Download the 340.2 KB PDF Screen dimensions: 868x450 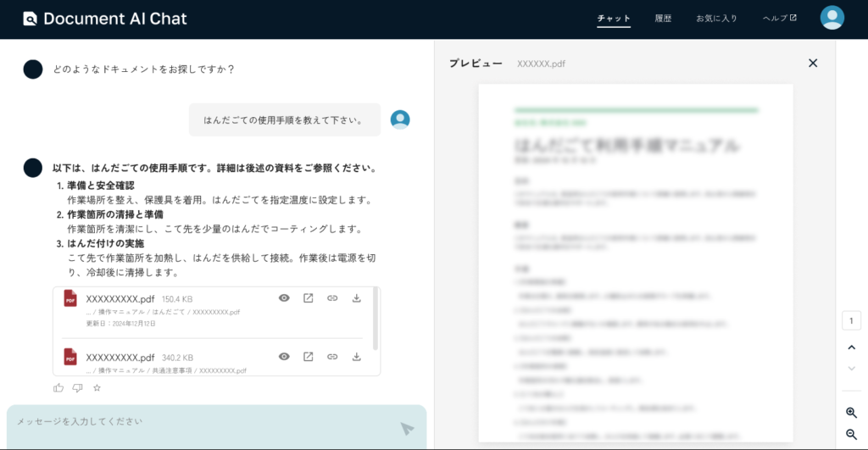pos(357,357)
